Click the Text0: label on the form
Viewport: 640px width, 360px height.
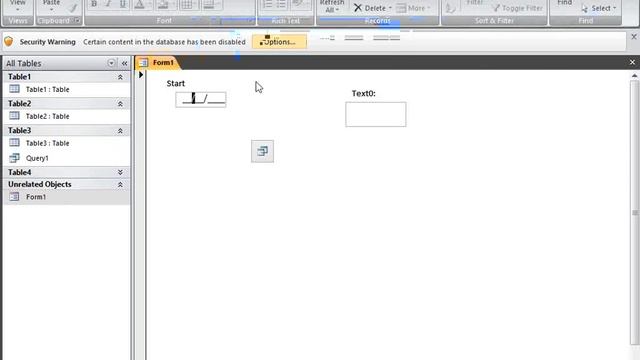[364, 93]
